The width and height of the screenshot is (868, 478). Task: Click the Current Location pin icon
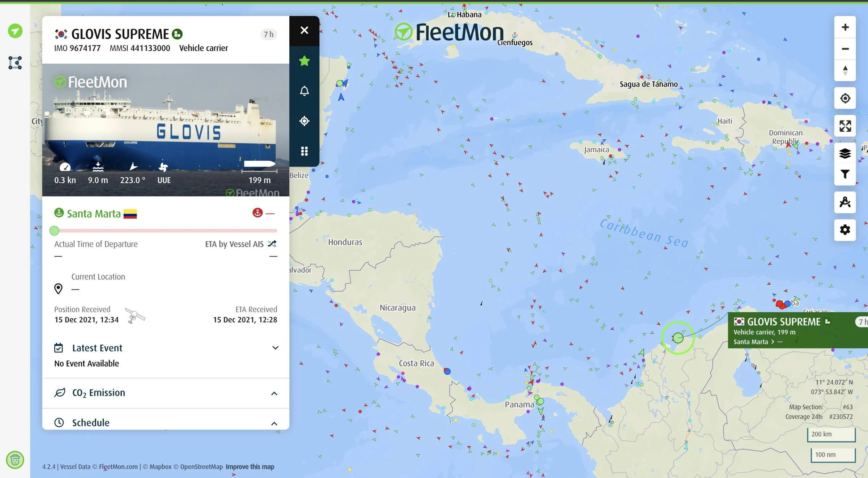tap(58, 288)
